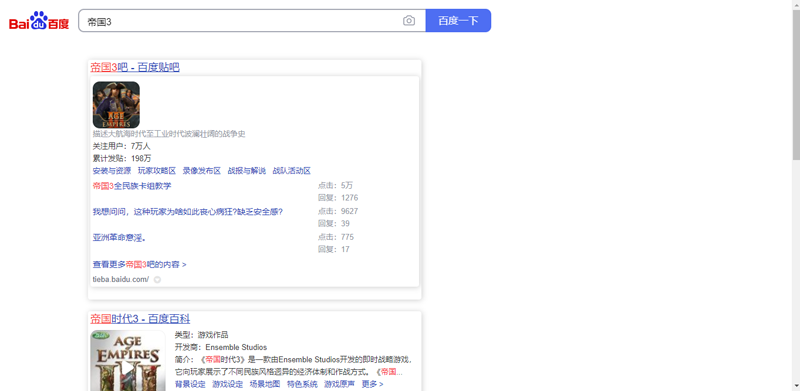Open the post starting with 我想问问
This screenshot has width=800, height=391.
(x=188, y=211)
